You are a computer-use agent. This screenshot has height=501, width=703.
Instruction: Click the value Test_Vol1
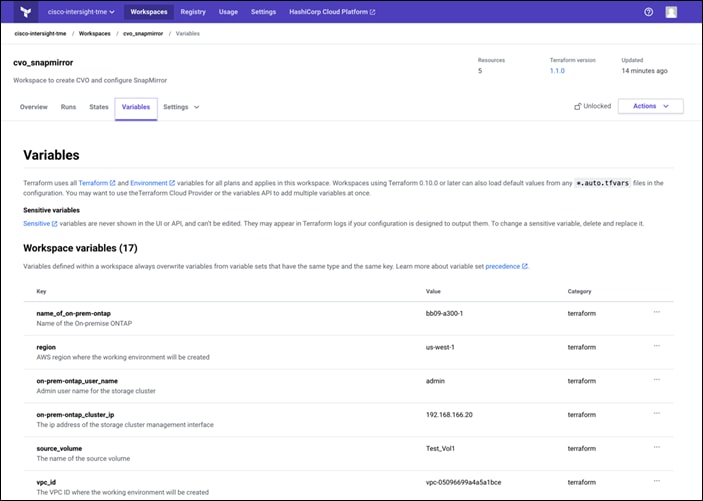click(440, 449)
